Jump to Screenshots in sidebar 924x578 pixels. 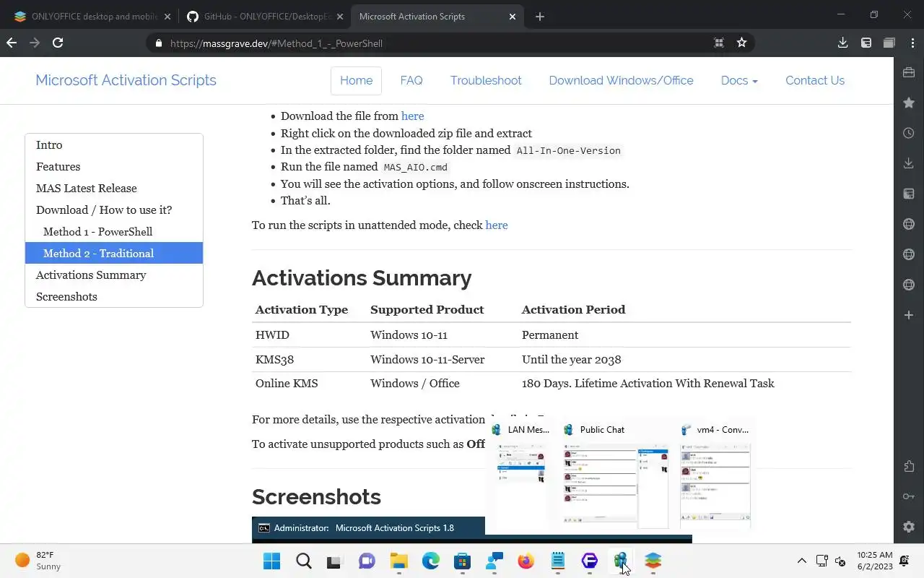click(x=114, y=296)
